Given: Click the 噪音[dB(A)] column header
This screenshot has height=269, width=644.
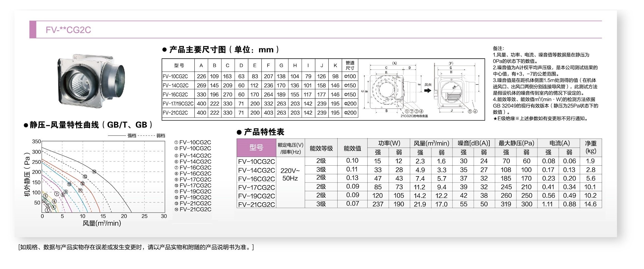Looking at the screenshot, I should pos(474,143).
